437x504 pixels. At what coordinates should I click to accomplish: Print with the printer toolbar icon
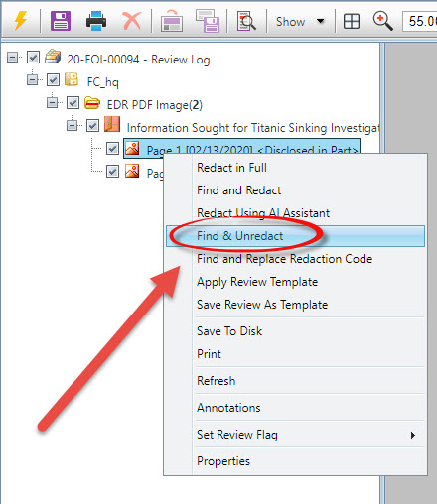pos(96,21)
